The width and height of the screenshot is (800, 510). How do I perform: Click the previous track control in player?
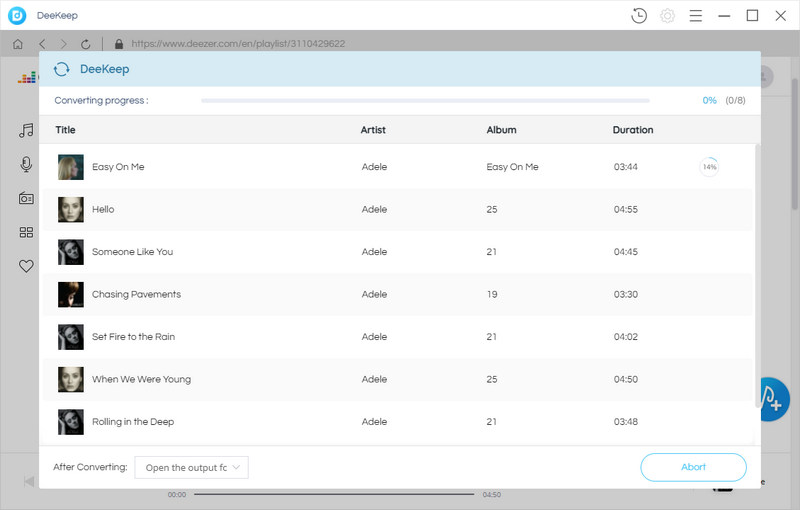(29, 481)
